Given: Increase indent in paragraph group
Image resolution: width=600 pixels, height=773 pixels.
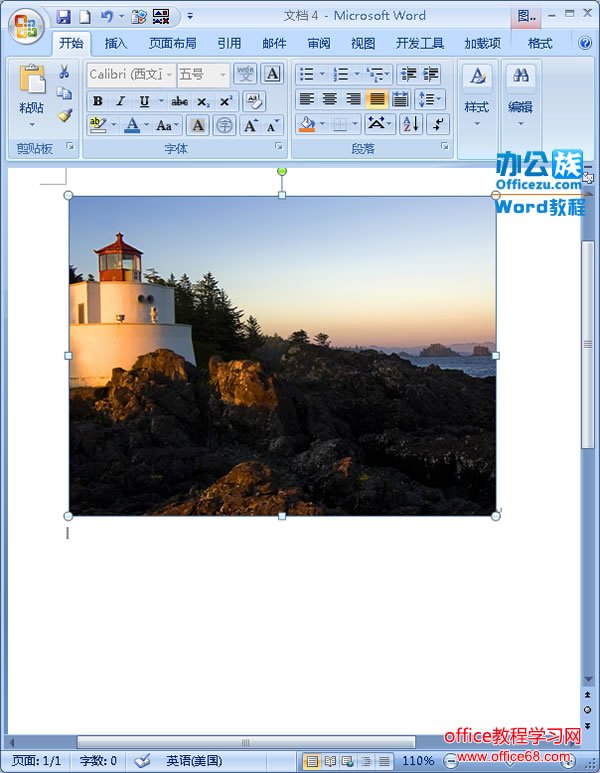Looking at the screenshot, I should point(432,75).
